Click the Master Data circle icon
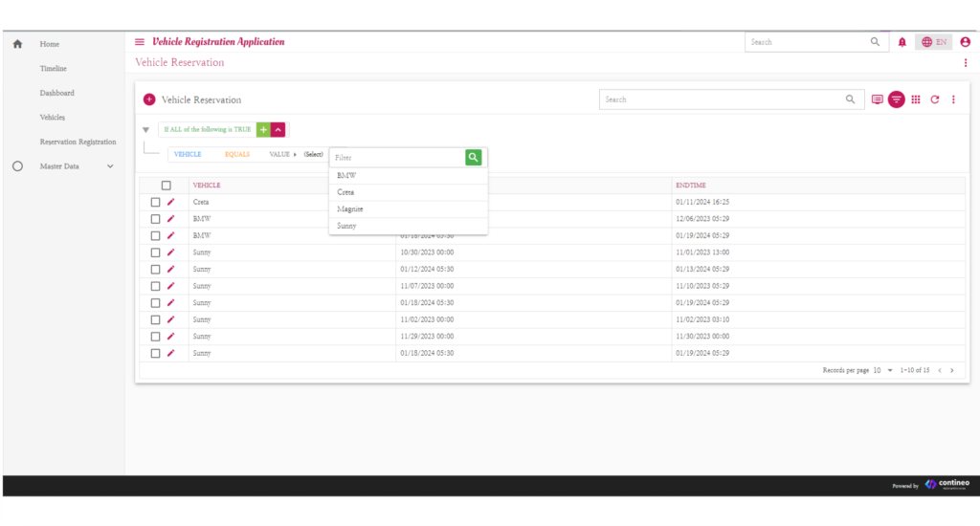 [17, 166]
